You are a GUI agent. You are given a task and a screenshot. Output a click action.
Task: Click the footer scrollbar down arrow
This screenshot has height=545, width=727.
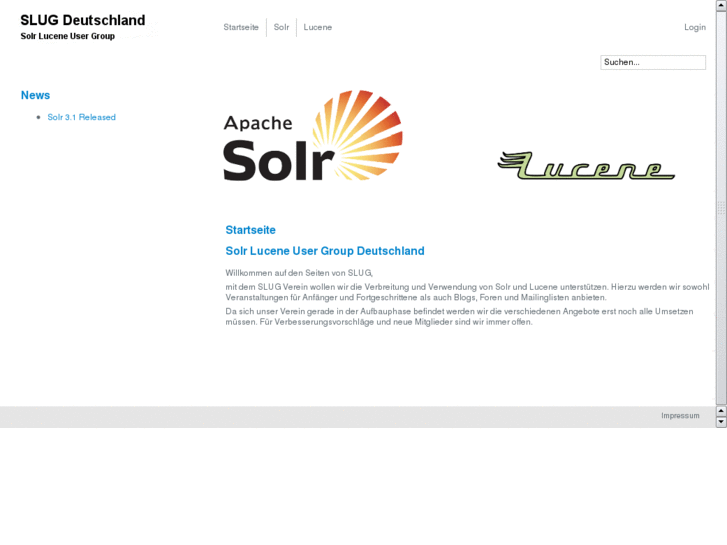[x=721, y=422]
